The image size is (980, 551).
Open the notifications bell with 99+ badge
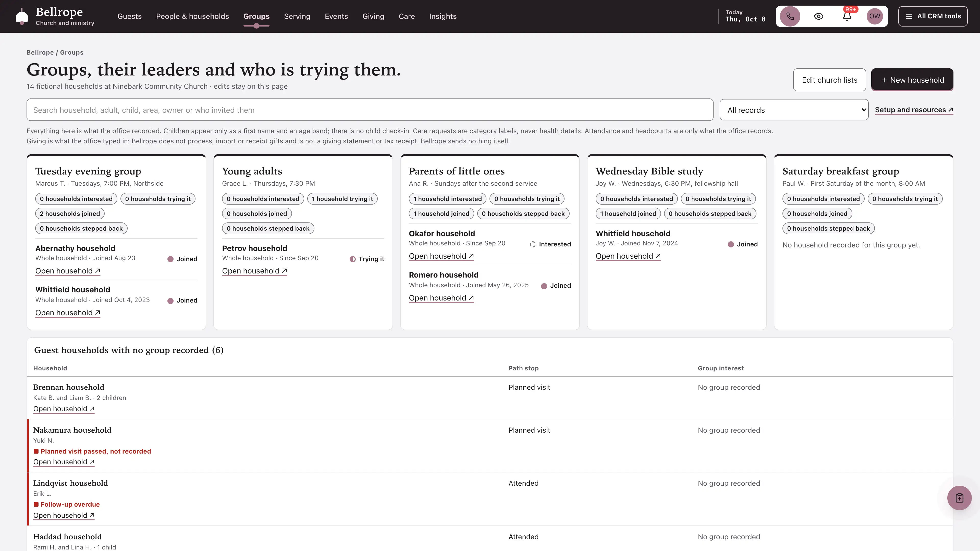click(x=847, y=16)
